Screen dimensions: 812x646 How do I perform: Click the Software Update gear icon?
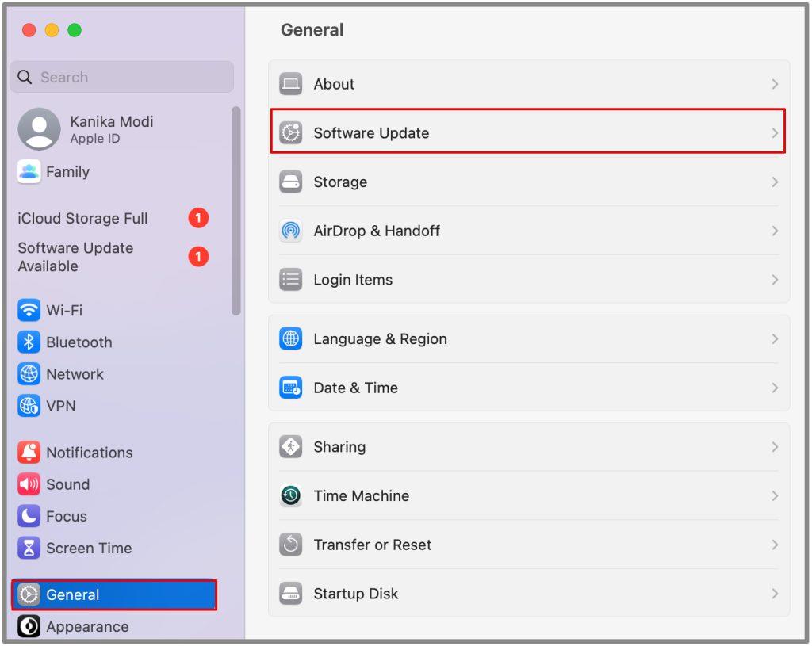click(x=290, y=133)
